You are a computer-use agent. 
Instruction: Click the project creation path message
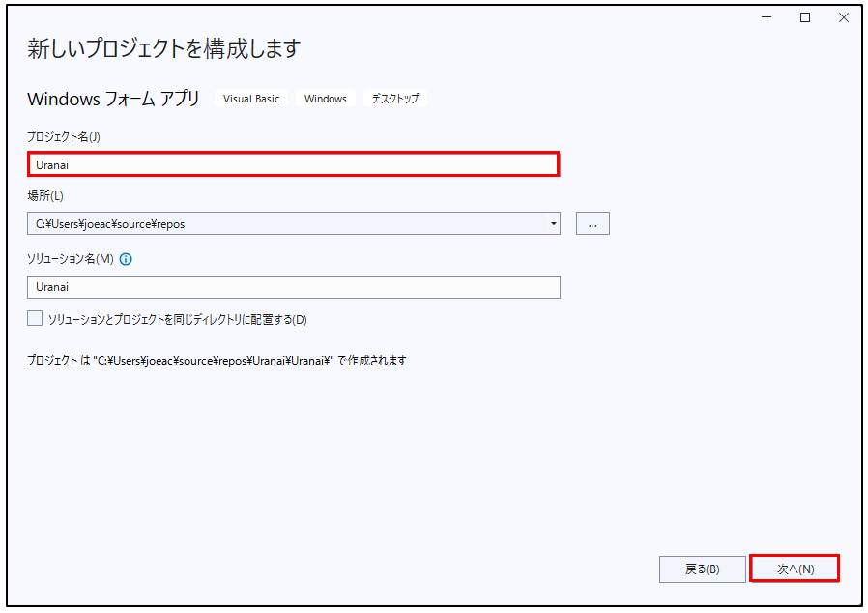click(x=217, y=361)
